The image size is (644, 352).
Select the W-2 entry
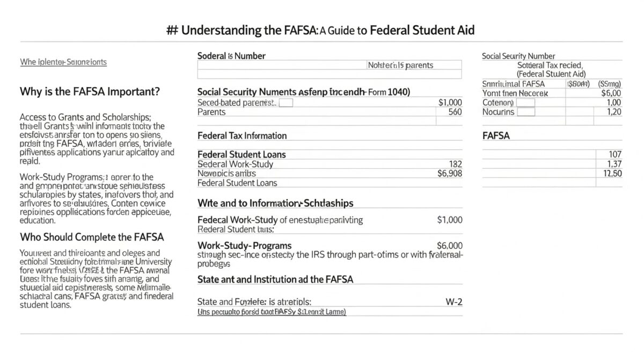(x=454, y=301)
